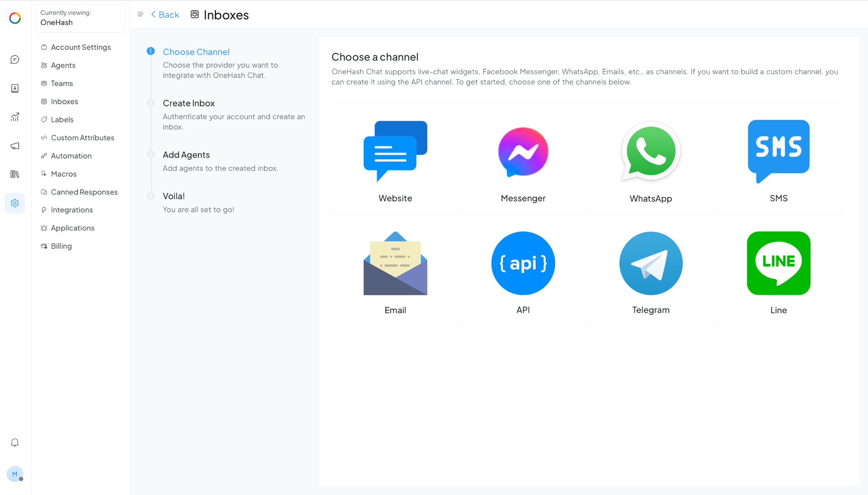
Task: Open notifications bell icon
Action: 15,443
